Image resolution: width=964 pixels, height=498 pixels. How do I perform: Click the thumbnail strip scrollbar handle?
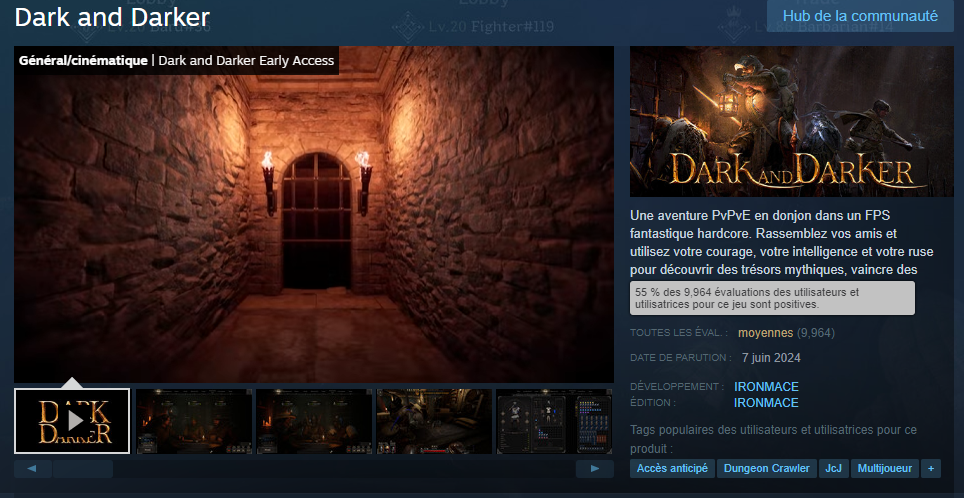coord(83,468)
